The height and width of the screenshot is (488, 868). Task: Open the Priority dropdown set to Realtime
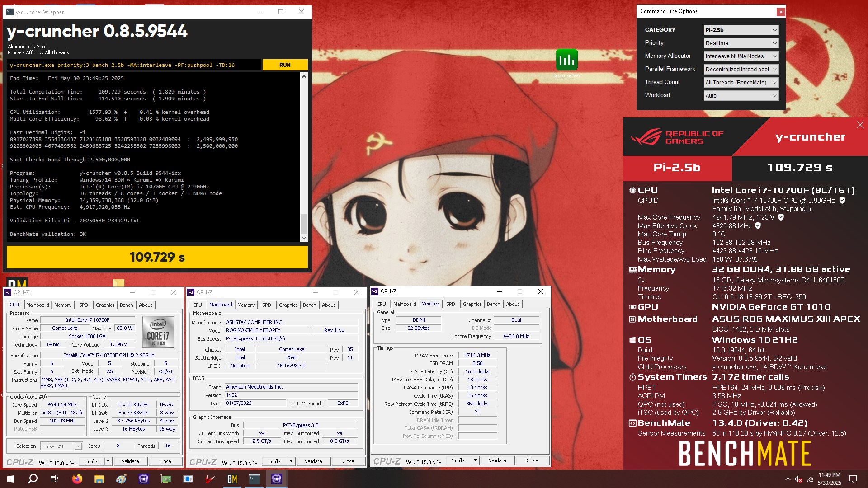[741, 43]
